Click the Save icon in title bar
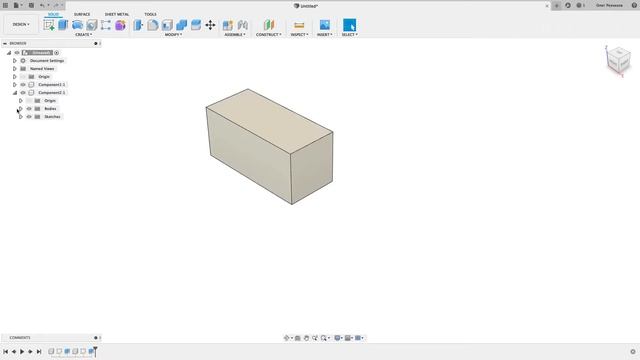Screen dimensions: 640x360 tap(31, 5)
